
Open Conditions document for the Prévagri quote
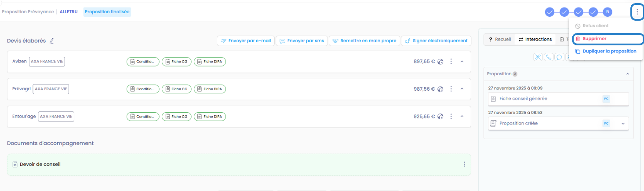tap(143, 89)
